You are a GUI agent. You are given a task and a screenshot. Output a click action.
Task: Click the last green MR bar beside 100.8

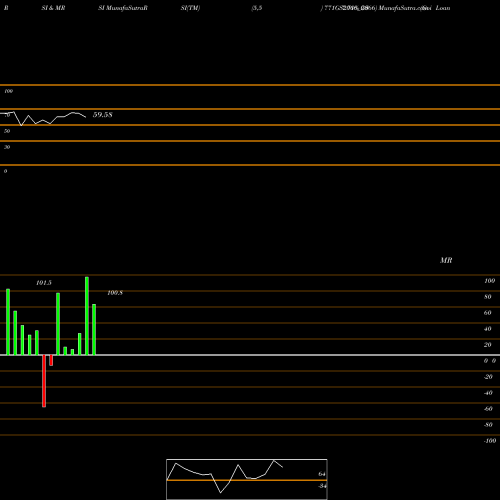tap(94, 329)
